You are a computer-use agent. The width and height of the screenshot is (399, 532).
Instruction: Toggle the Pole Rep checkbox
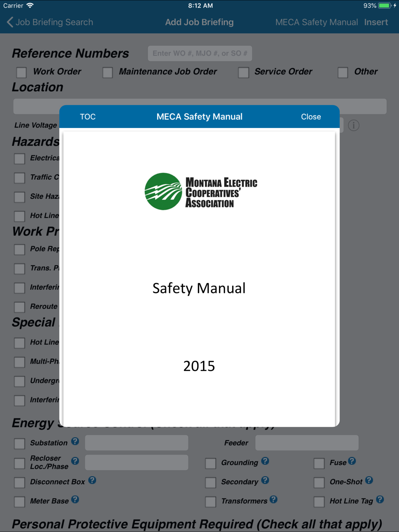click(20, 250)
